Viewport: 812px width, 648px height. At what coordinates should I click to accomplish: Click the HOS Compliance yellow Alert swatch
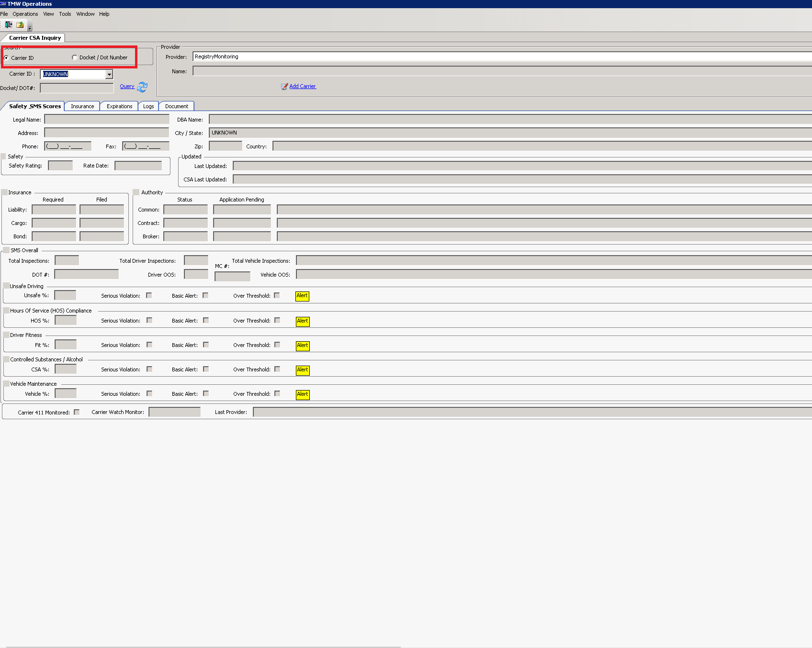[x=303, y=322]
